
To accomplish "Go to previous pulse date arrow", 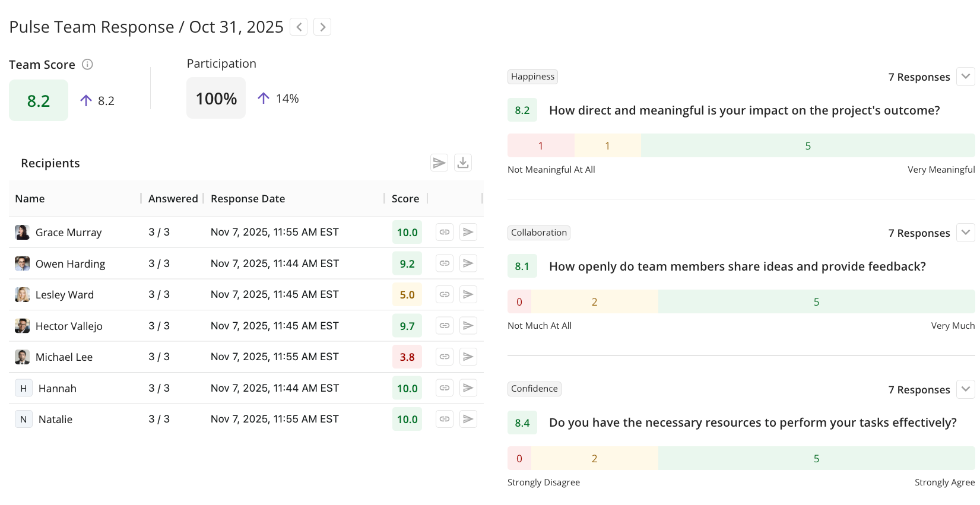I will pyautogui.click(x=299, y=27).
